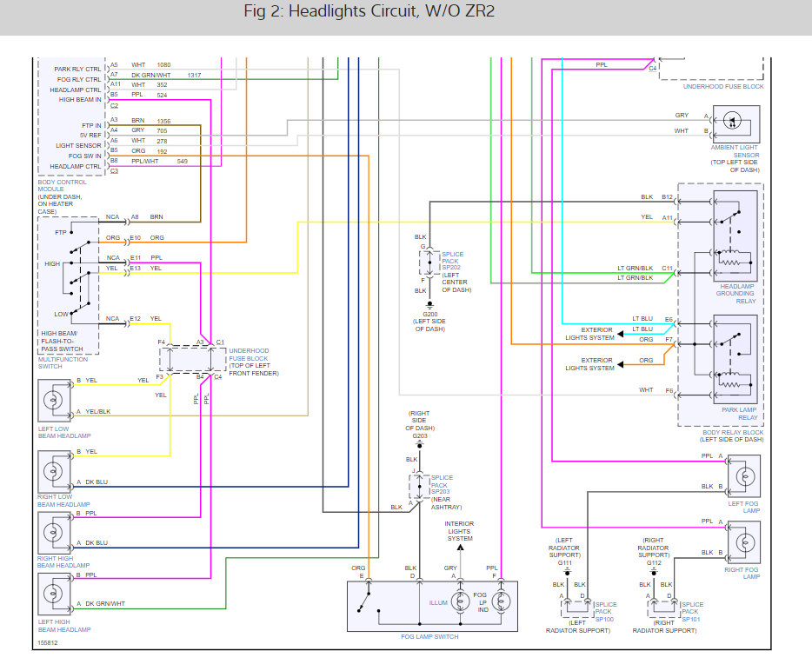Select the splice pack SP203 box

pyautogui.click(x=419, y=488)
